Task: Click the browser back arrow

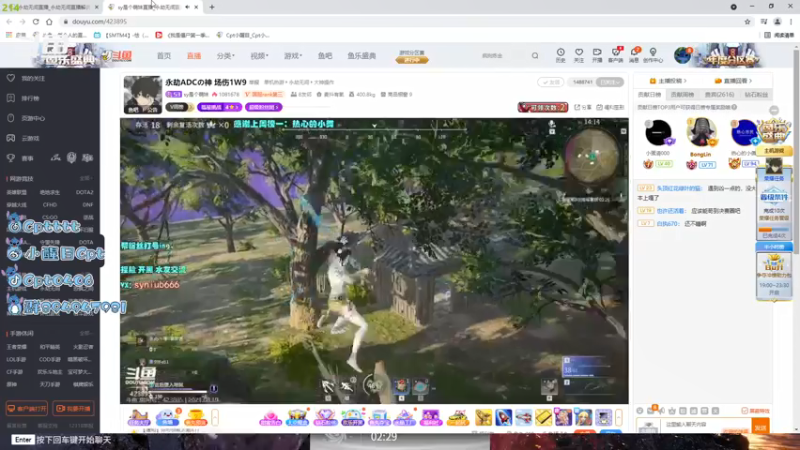Action: click(9, 21)
